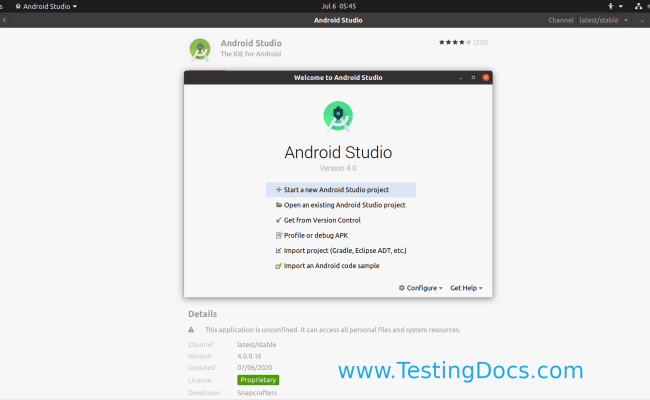The height and width of the screenshot is (400, 650).
Task: Click the developer name Snapcrafters
Action: click(x=257, y=393)
